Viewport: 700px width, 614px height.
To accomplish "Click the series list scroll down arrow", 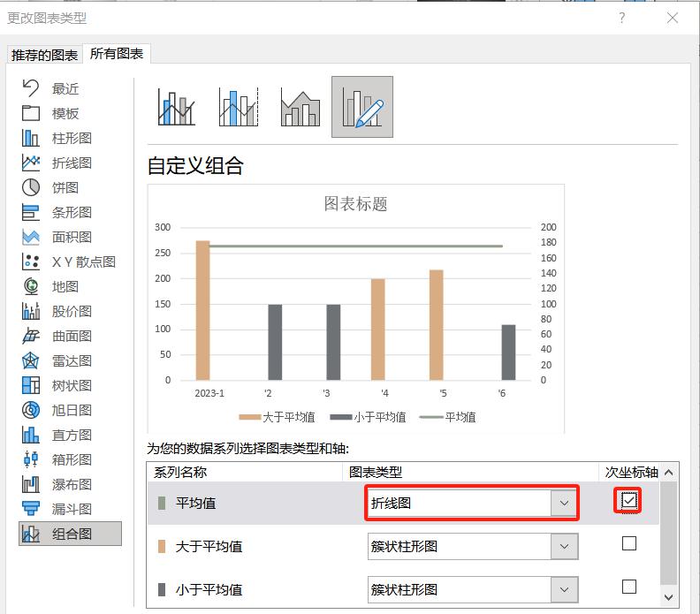I will 668,597.
